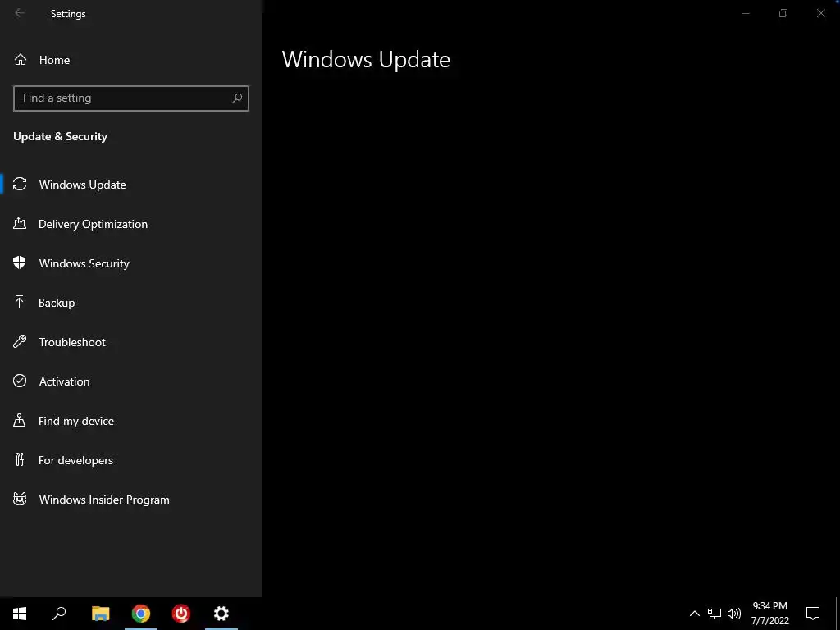Open Find my device settings
Image resolution: width=840 pixels, height=630 pixels.
131,421
